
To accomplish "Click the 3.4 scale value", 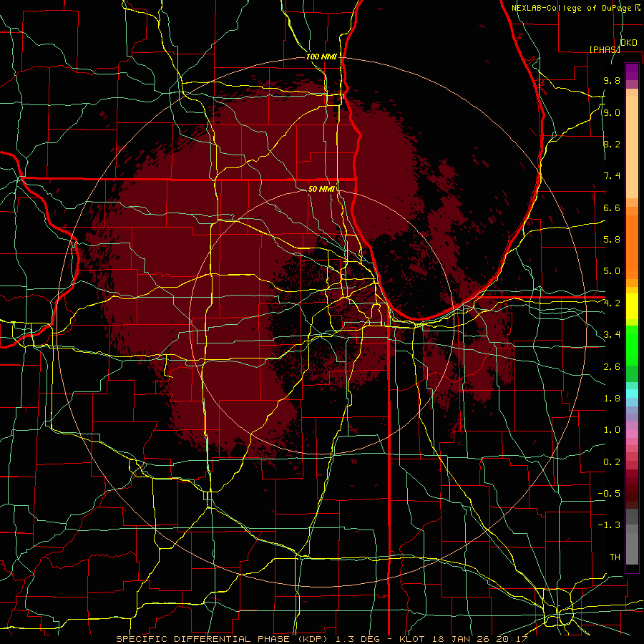I will 612,335.
